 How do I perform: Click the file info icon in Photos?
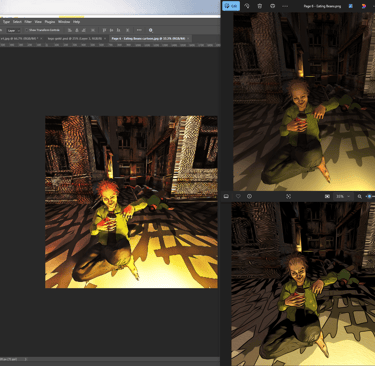(249, 196)
